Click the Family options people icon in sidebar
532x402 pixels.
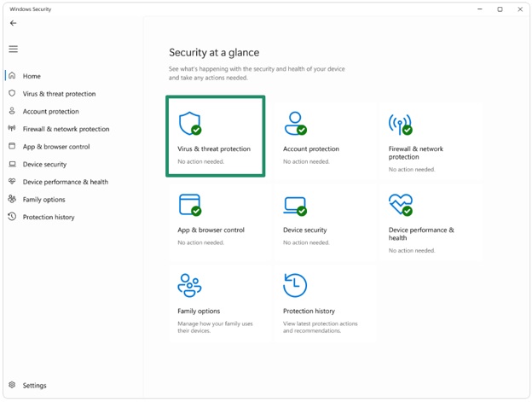click(x=12, y=199)
